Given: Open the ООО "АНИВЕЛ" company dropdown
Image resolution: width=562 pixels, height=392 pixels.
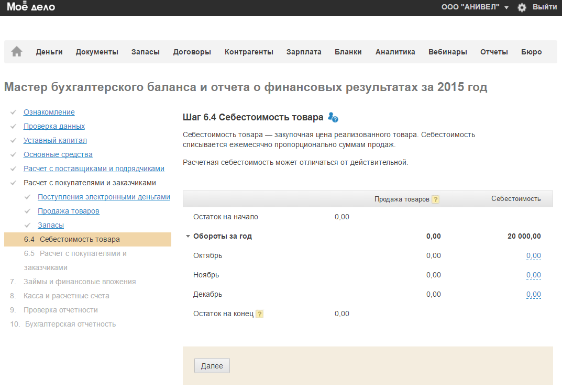Looking at the screenshot, I should [x=475, y=7].
